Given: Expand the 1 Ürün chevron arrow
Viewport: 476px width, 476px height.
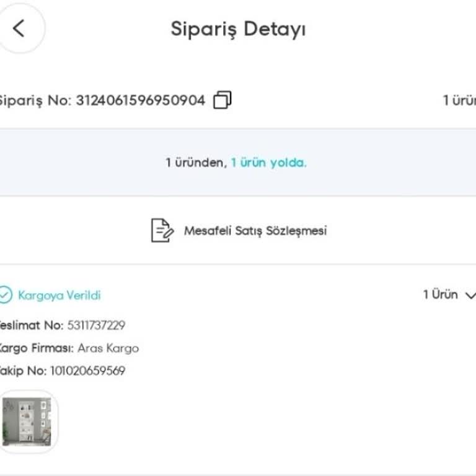Looking at the screenshot, I should [470, 296].
